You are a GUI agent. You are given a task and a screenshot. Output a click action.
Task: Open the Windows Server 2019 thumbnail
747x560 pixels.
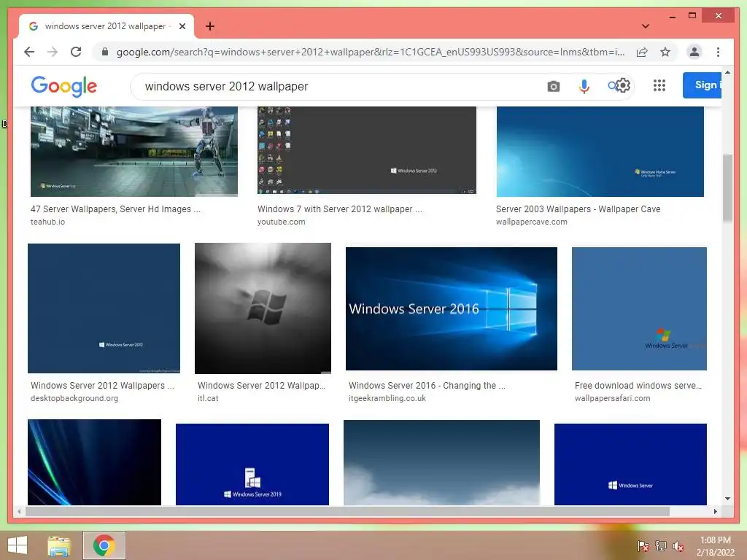click(252, 464)
